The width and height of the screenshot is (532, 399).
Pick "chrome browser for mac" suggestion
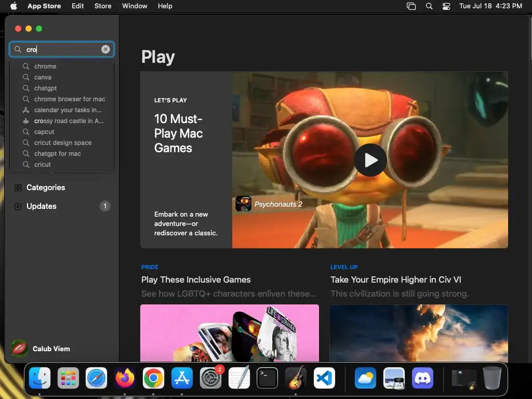click(62, 99)
